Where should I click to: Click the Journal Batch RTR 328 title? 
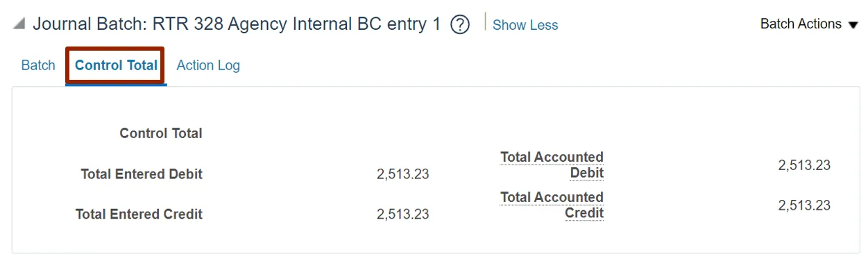pos(237,24)
